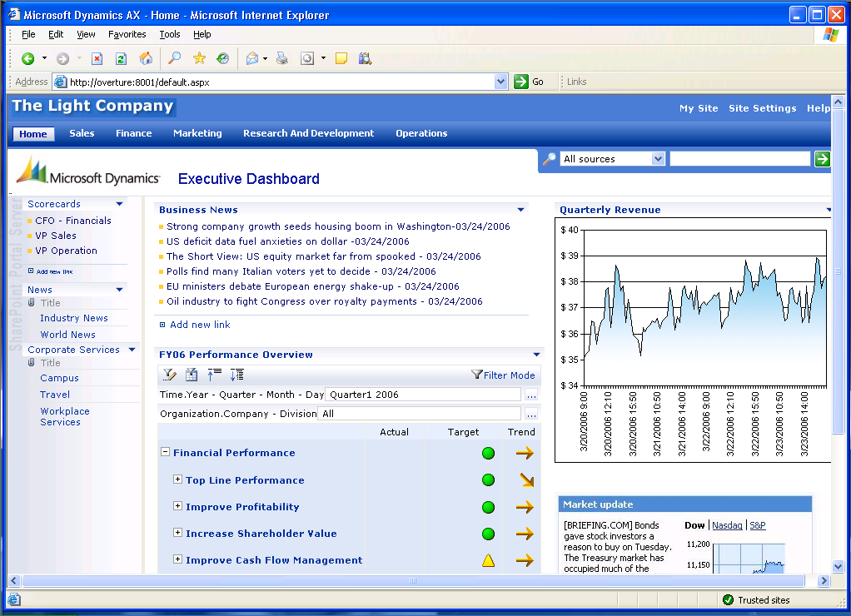Open the Business News web part menu arrow

point(521,210)
